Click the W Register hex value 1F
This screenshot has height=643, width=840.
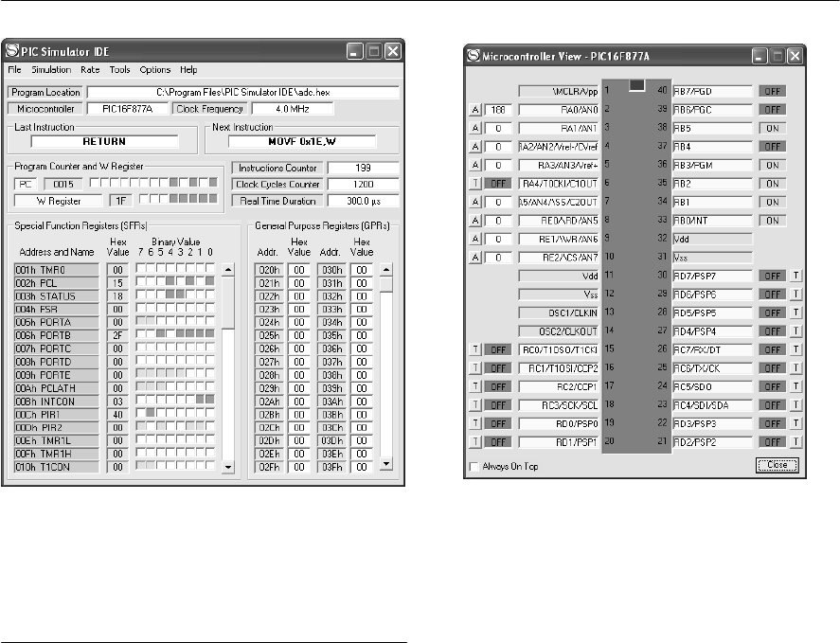point(121,201)
